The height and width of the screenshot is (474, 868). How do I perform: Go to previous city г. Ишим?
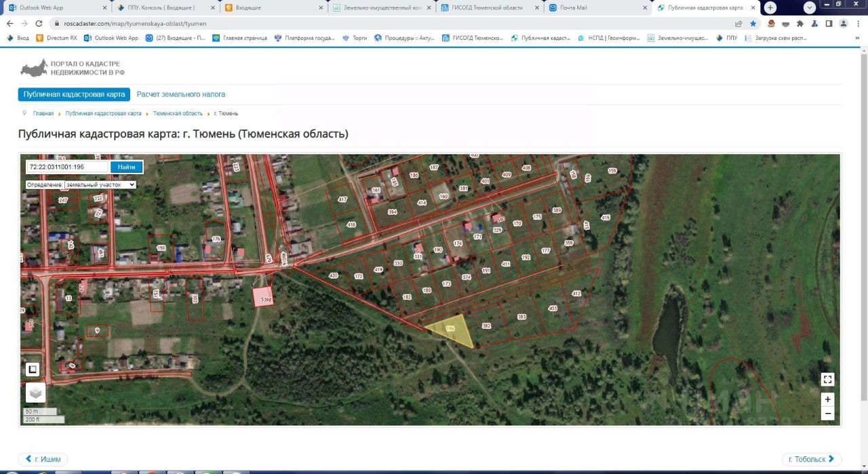pyautogui.click(x=43, y=459)
